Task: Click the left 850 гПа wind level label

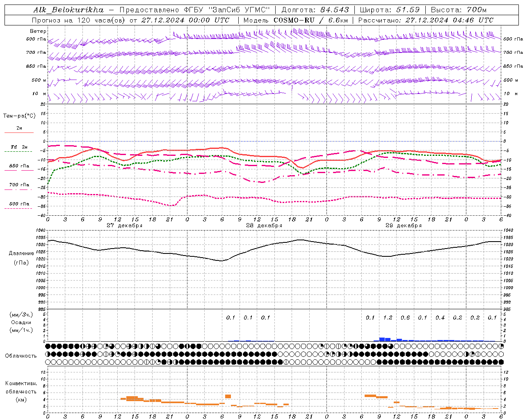Action: pyautogui.click(x=36, y=66)
